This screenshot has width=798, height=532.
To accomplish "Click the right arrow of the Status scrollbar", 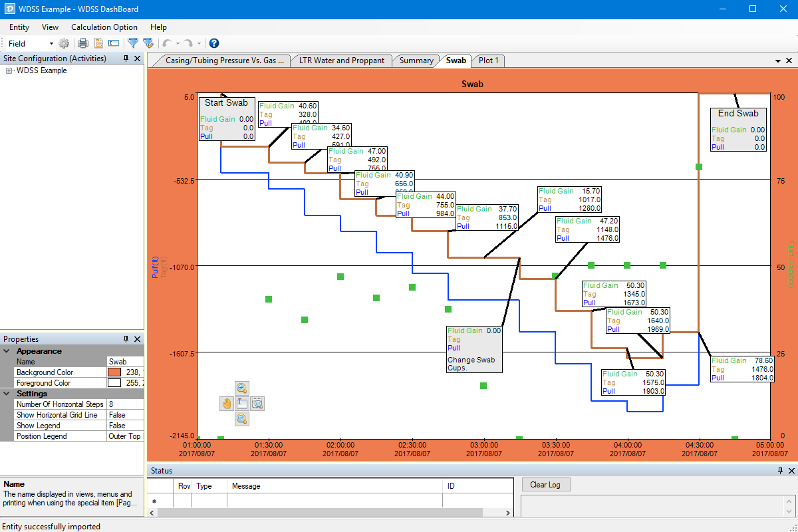I will point(508,513).
